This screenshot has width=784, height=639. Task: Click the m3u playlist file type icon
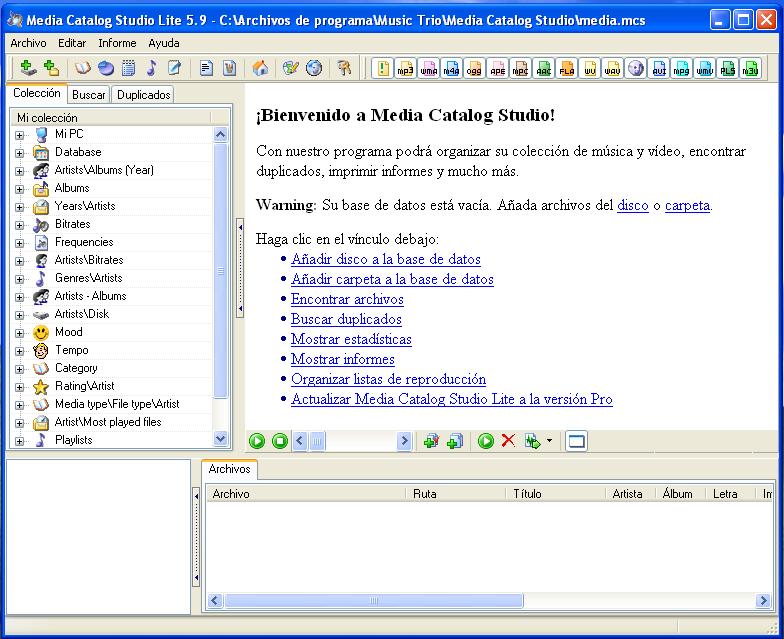(x=750, y=68)
